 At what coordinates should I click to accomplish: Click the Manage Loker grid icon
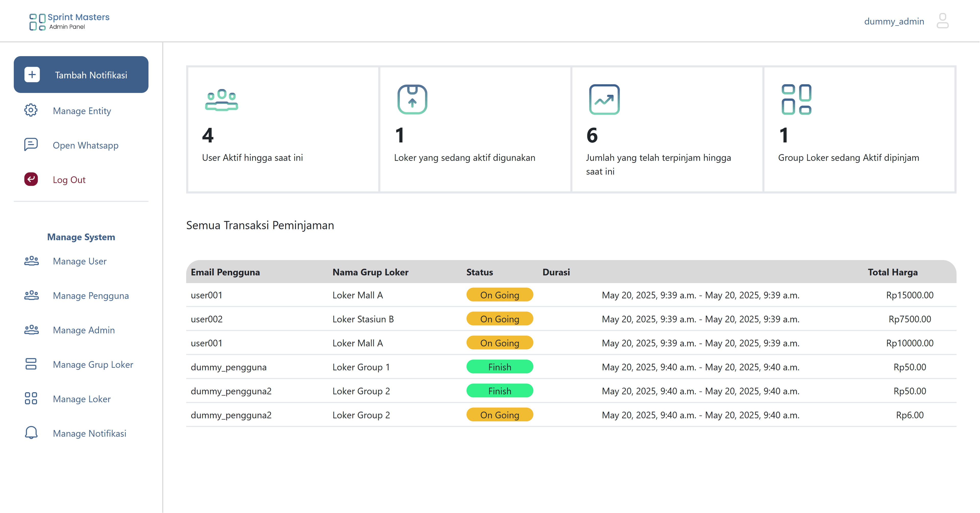[31, 398]
